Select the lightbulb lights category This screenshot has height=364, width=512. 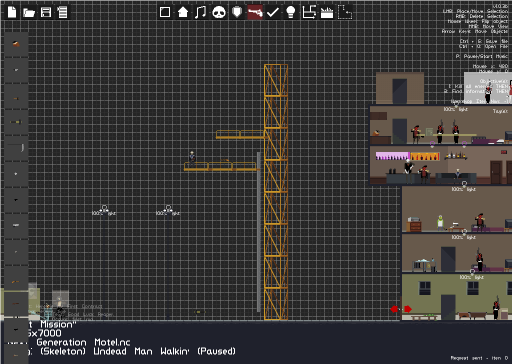click(x=291, y=12)
